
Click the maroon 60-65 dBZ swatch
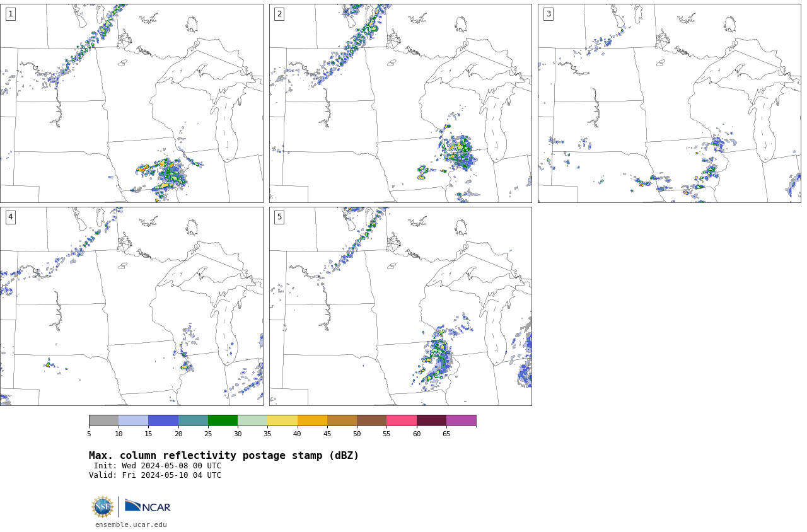431,420
